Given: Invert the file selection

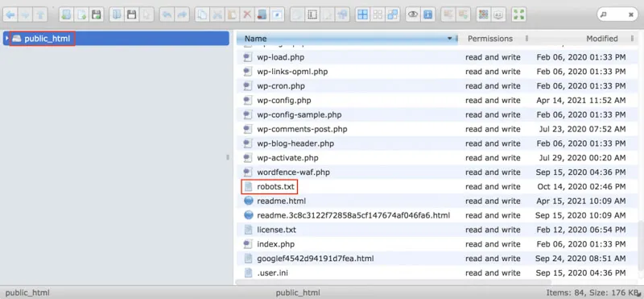Looking at the screenshot, I should click(x=392, y=15).
